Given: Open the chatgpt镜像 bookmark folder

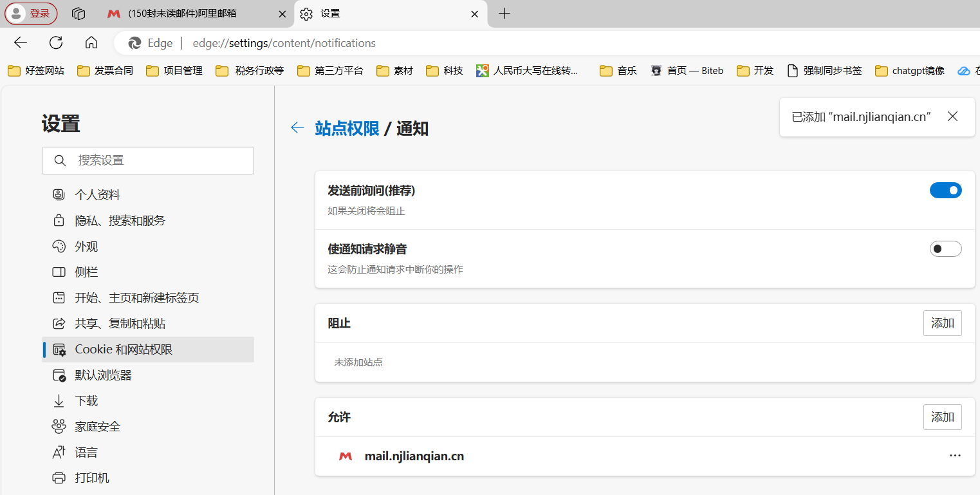Looking at the screenshot, I should pos(910,71).
